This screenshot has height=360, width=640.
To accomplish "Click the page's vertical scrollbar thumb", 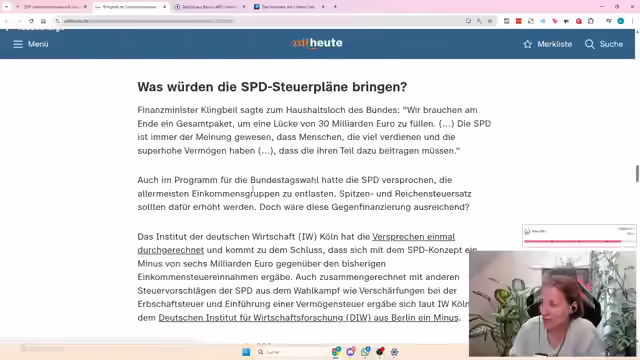I will 637,173.
